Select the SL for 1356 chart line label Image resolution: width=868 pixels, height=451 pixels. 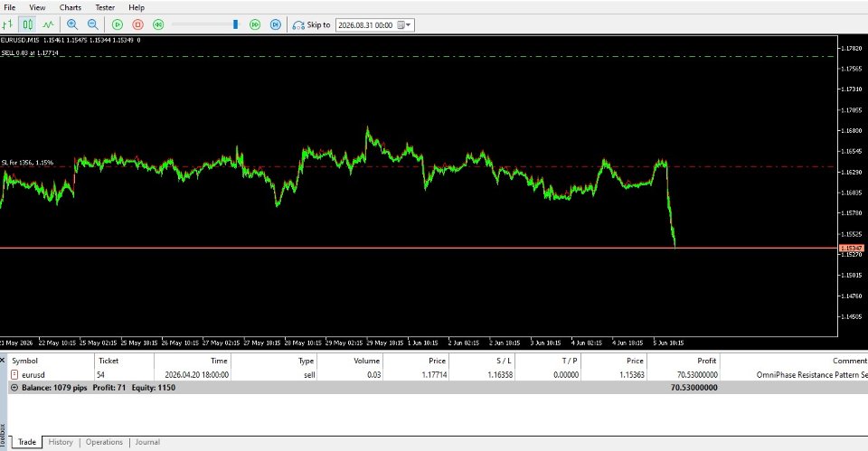click(x=27, y=163)
